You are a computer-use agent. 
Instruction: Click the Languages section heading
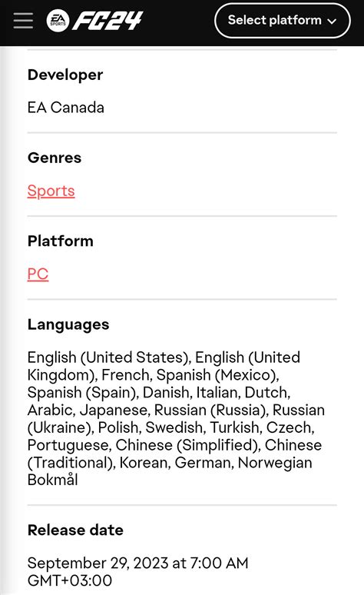click(x=68, y=324)
